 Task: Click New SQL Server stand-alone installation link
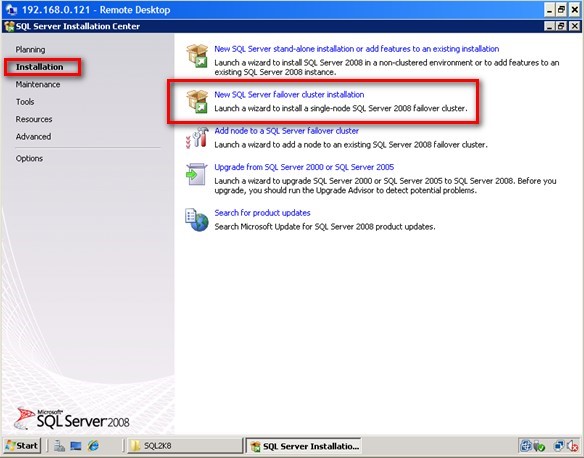356,49
